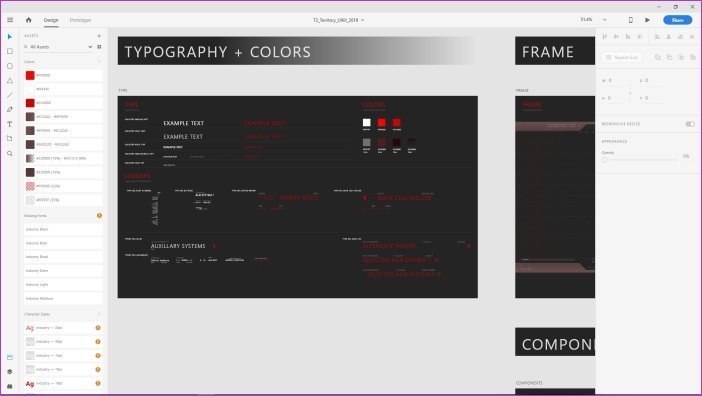Select the Artboard tool
This screenshot has height=396, width=702.
(10, 139)
